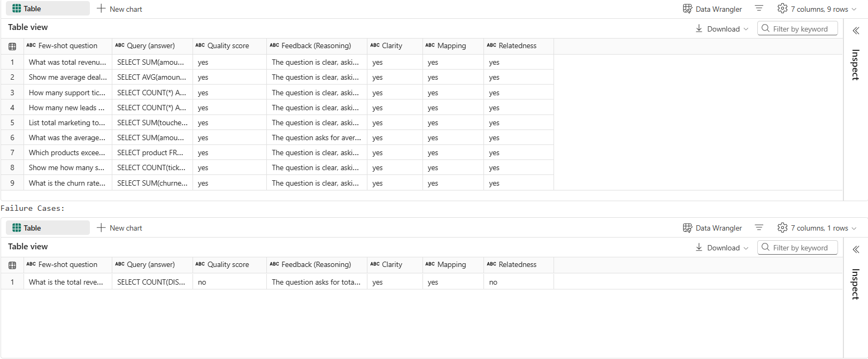
Task: Expand the 7 columns, 9 rows dropdown
Action: (x=854, y=9)
